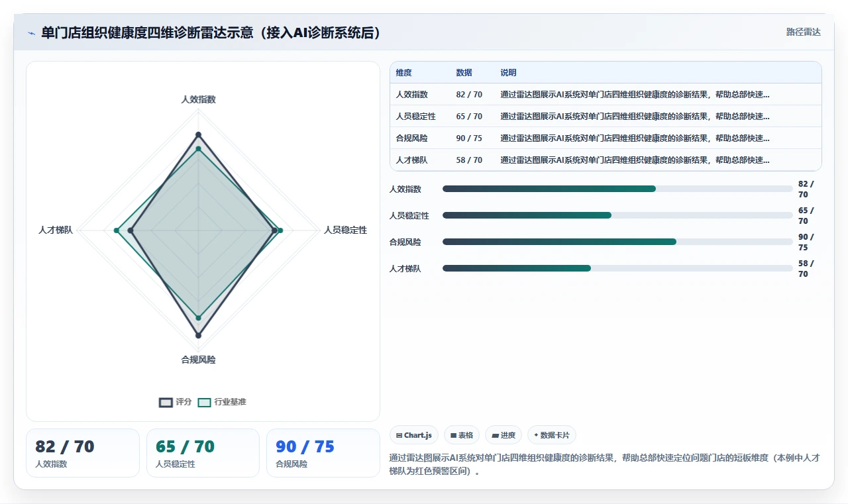Click the 合规风险 radar axis label

[198, 360]
